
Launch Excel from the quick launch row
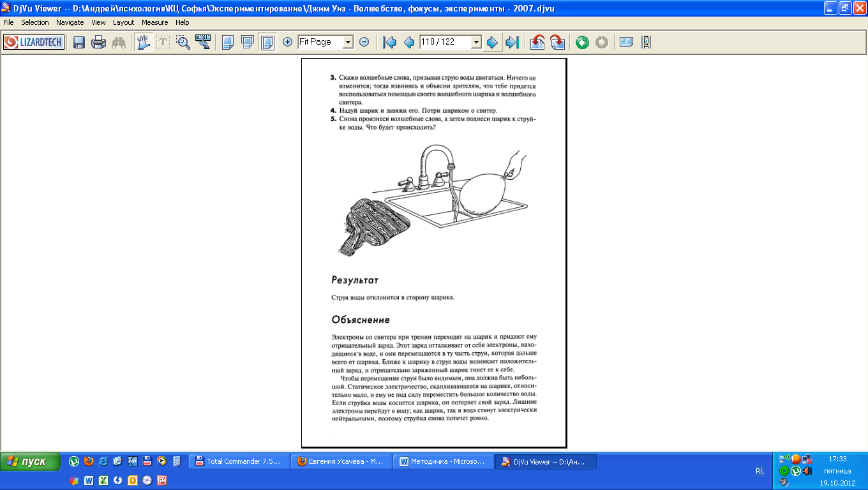point(103,480)
